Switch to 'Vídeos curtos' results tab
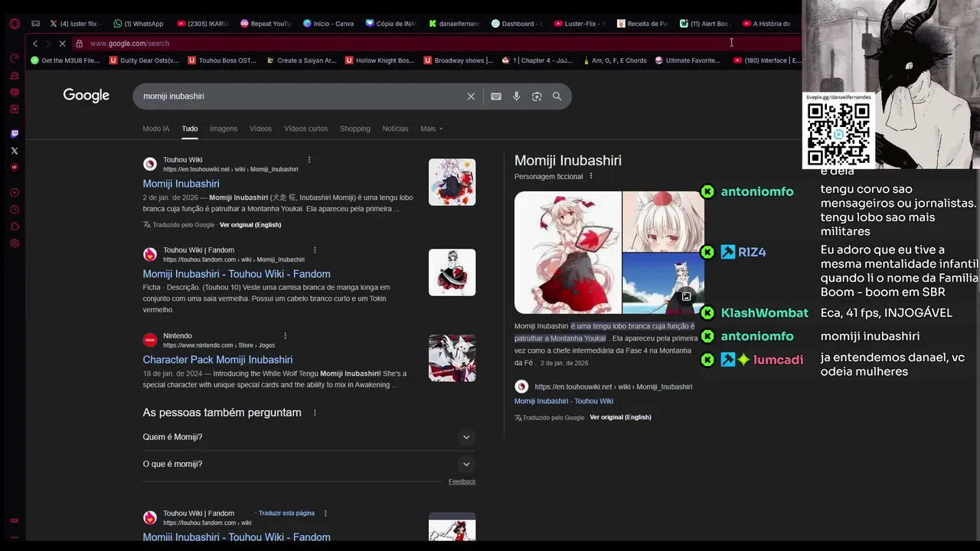The height and width of the screenshot is (551, 980). click(x=305, y=129)
